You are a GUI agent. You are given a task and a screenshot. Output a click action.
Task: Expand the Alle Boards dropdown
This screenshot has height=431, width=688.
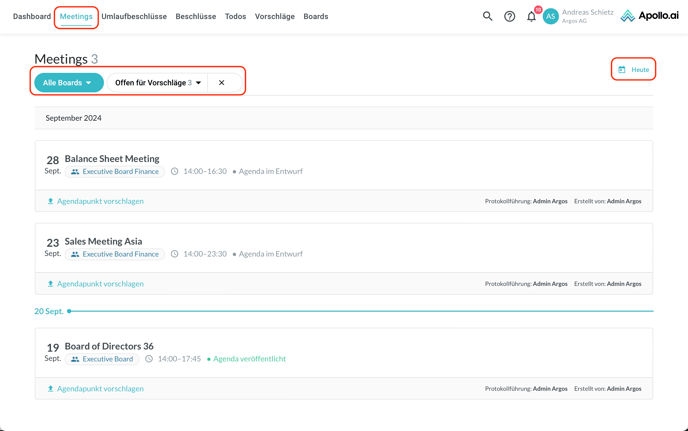tap(68, 83)
